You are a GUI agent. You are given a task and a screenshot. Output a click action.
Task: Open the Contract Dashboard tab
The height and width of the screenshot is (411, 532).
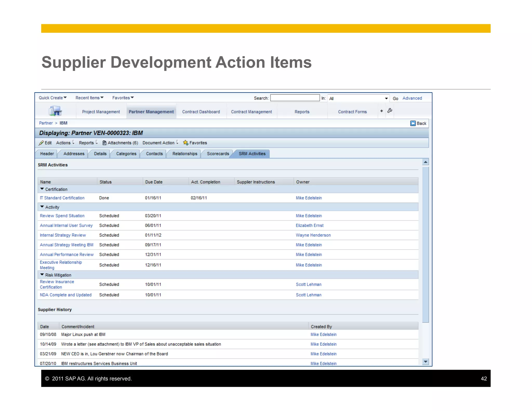point(201,112)
